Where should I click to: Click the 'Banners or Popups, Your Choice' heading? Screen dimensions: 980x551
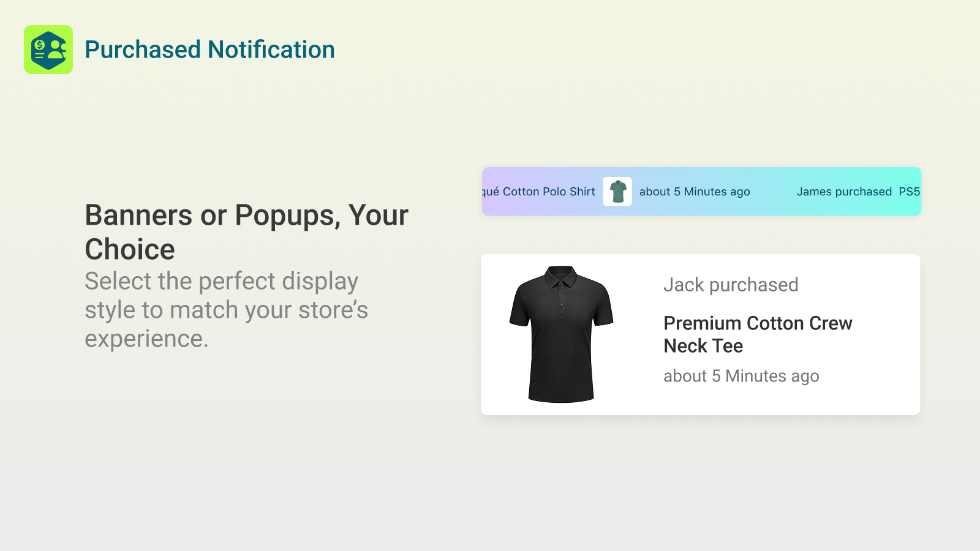coord(246,232)
